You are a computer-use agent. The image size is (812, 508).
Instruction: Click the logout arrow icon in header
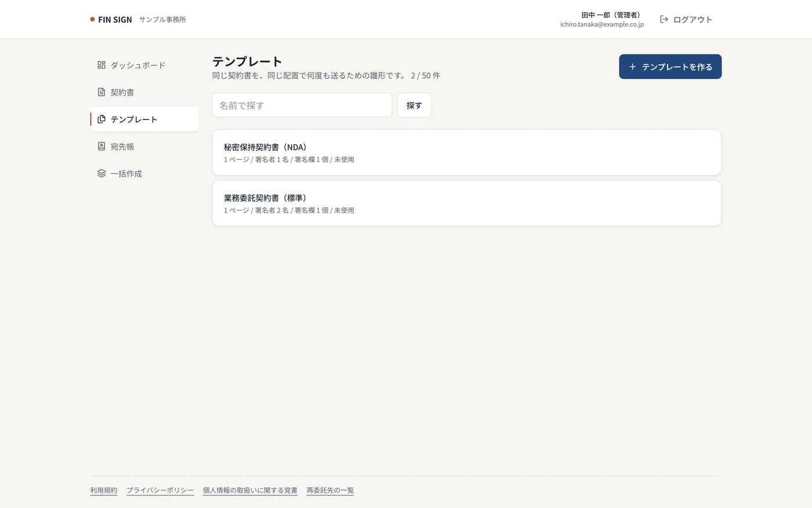pyautogui.click(x=664, y=19)
